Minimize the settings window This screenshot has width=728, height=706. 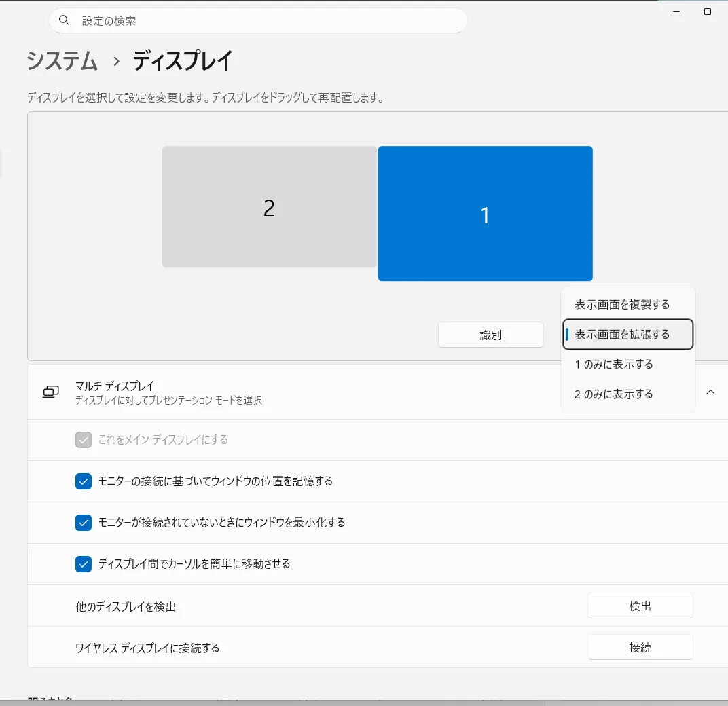click(676, 11)
